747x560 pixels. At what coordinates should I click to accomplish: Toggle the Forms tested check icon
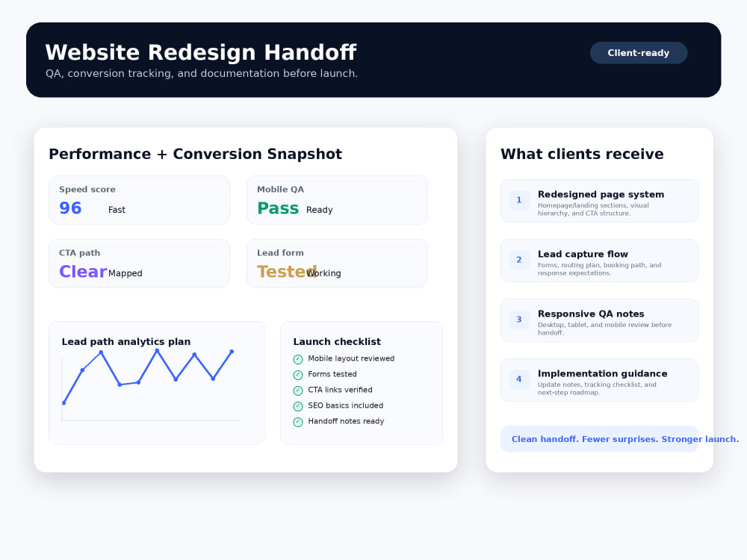298,375
